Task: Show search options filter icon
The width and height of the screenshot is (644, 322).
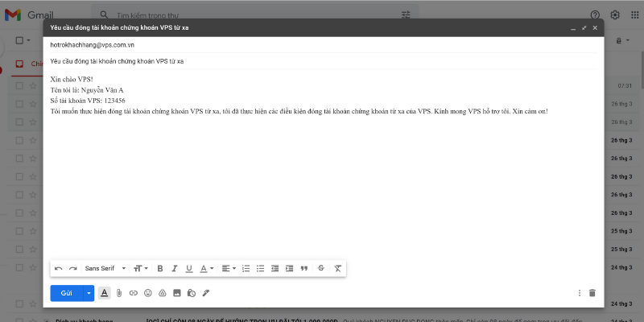Action: pyautogui.click(x=406, y=15)
